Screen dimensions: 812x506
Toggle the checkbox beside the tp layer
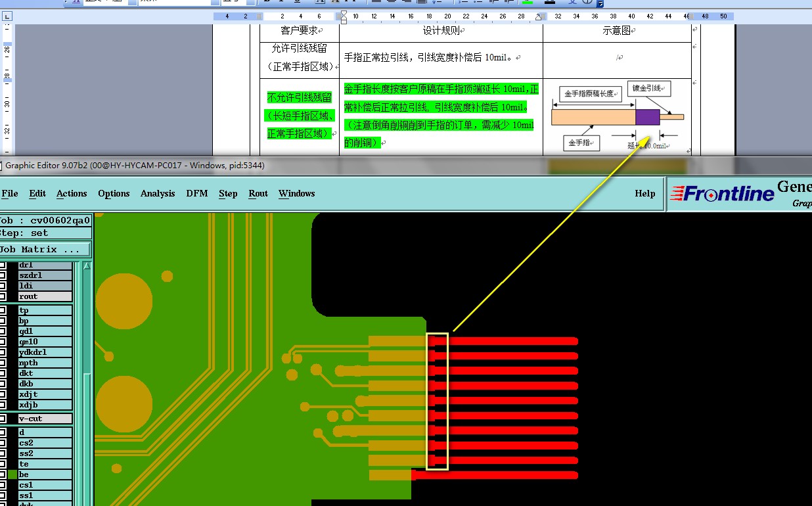(3, 310)
